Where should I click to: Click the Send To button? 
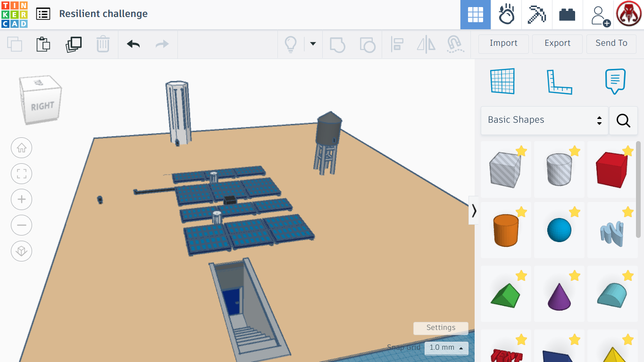[611, 43]
